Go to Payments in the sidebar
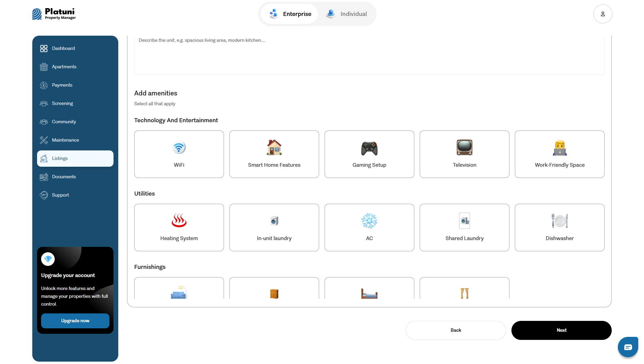The image size is (644, 364). [75, 85]
